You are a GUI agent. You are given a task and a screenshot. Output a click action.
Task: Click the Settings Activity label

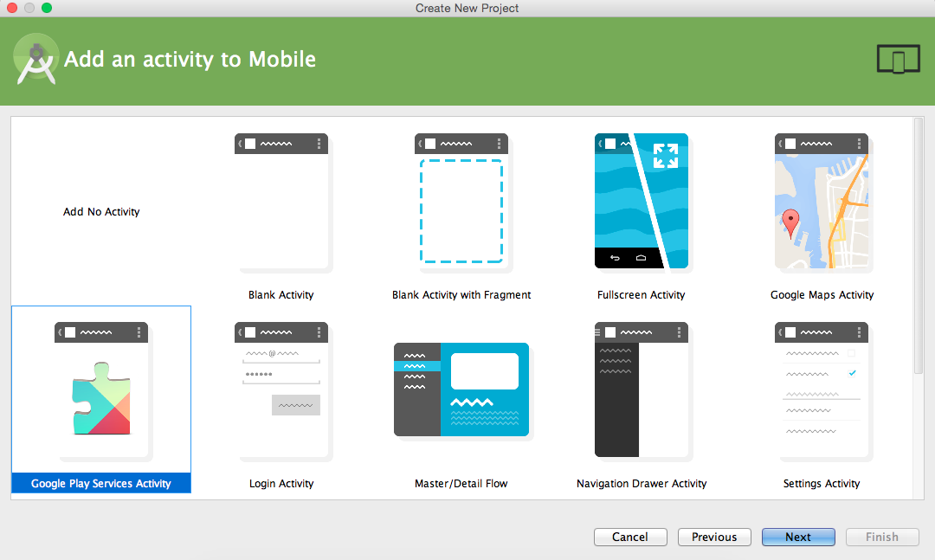[821, 484]
